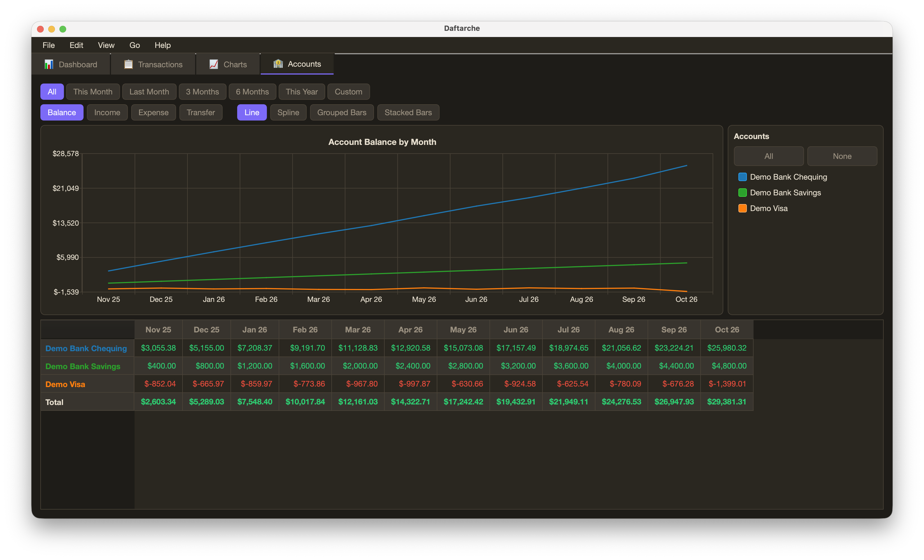This screenshot has width=924, height=560.
Task: Click the $12,920.58 Chequing cell
Action: click(x=411, y=348)
